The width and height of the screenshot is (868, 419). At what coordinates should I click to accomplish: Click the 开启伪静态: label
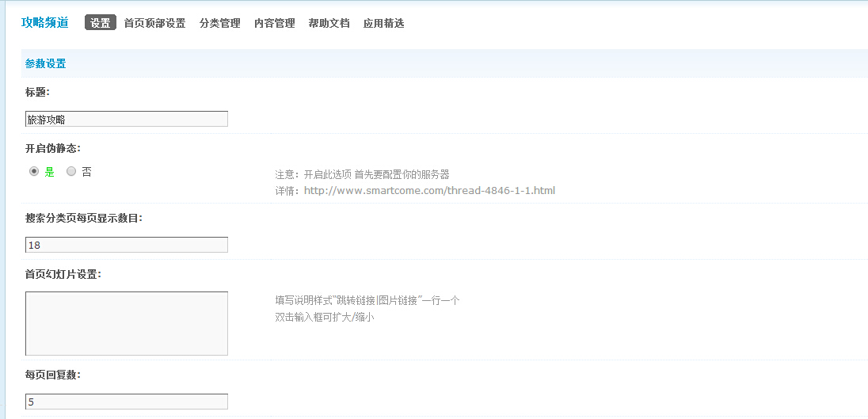[x=53, y=149]
